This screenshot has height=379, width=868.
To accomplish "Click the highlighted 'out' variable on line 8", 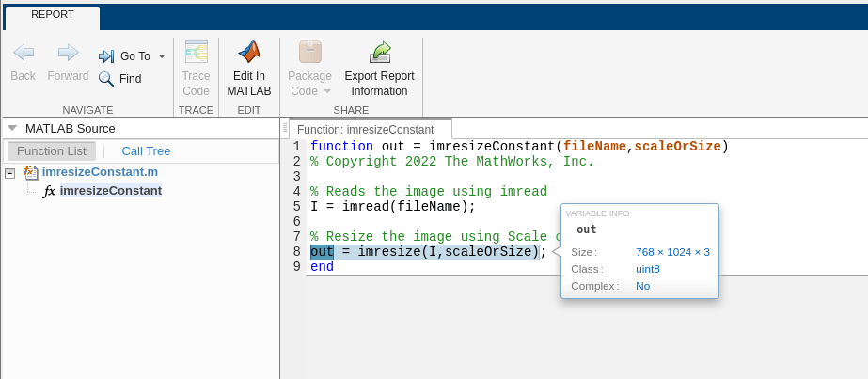I will pos(322,252).
